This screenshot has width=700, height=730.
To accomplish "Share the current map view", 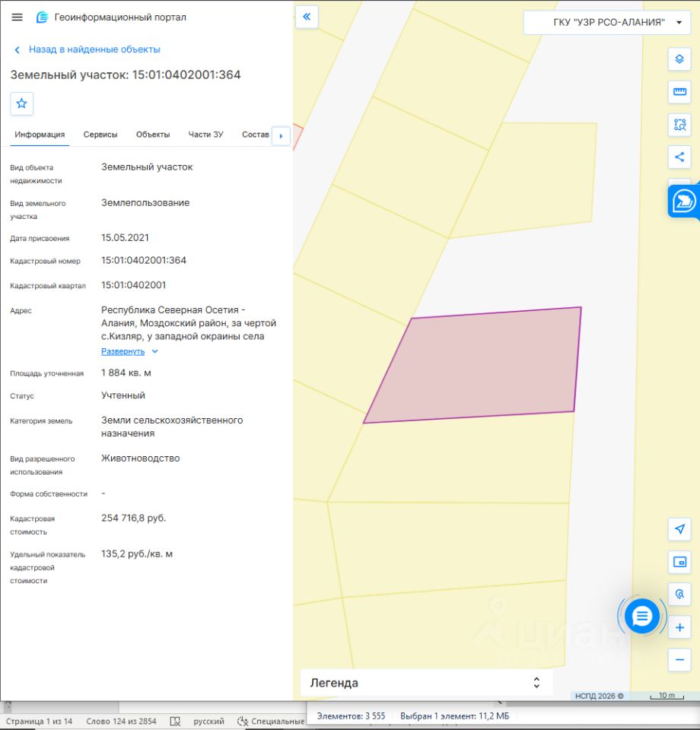I will click(679, 157).
